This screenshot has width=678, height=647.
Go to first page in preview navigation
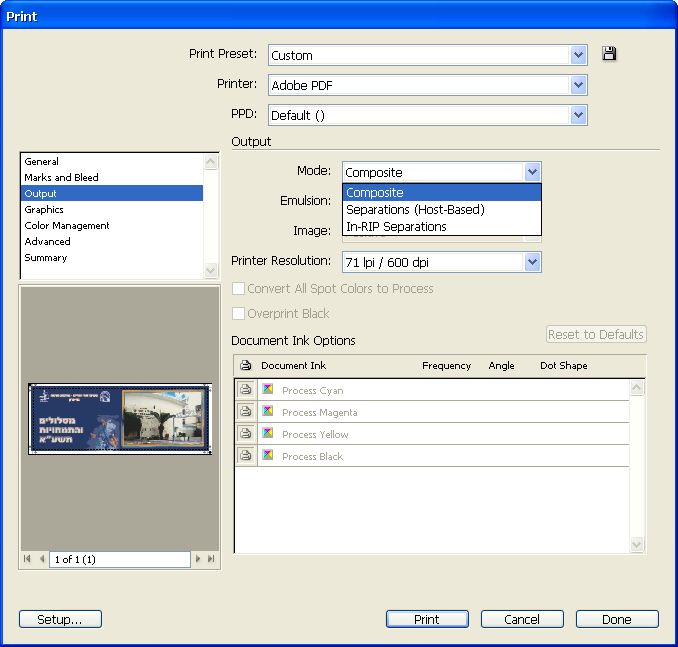(x=27, y=559)
